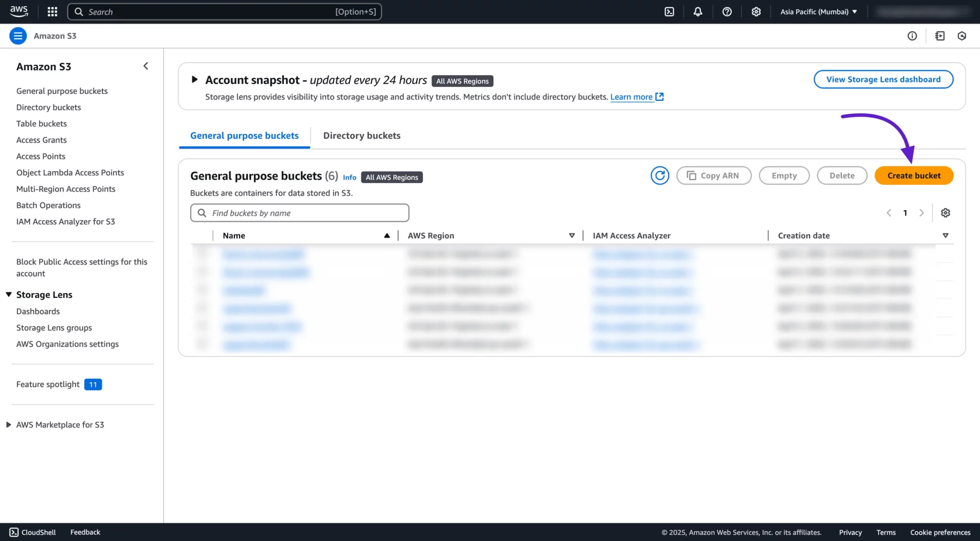This screenshot has width=980, height=541.
Task: Switch to the Directory buckets tab
Action: (362, 136)
